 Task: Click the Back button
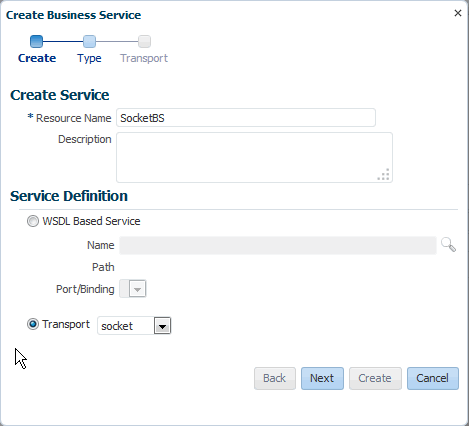tap(275, 378)
